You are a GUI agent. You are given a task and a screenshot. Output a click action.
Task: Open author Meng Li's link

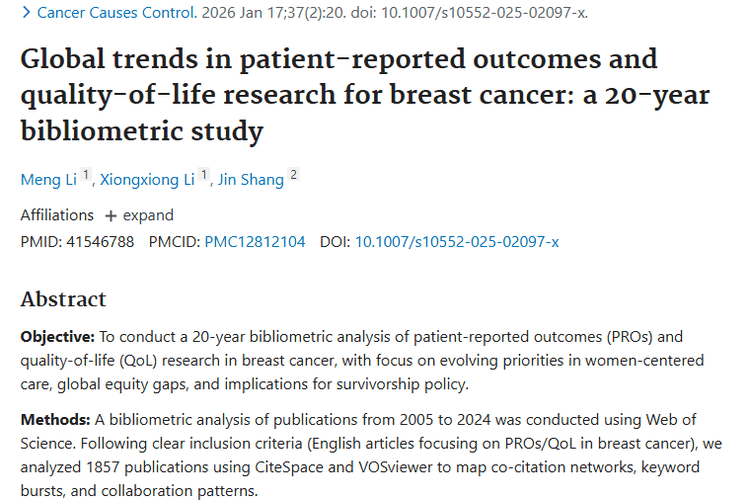(x=48, y=180)
